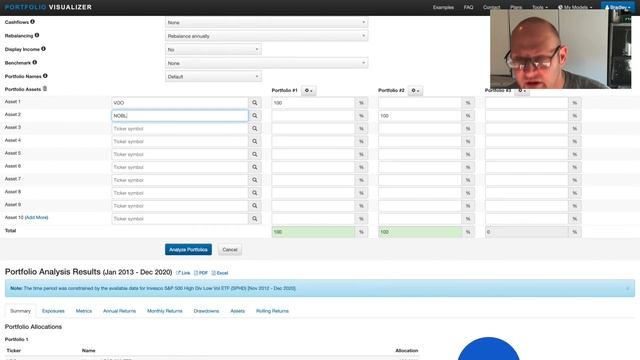Open Contact in the top navigation
This screenshot has width=640, height=360.
tap(491, 7)
